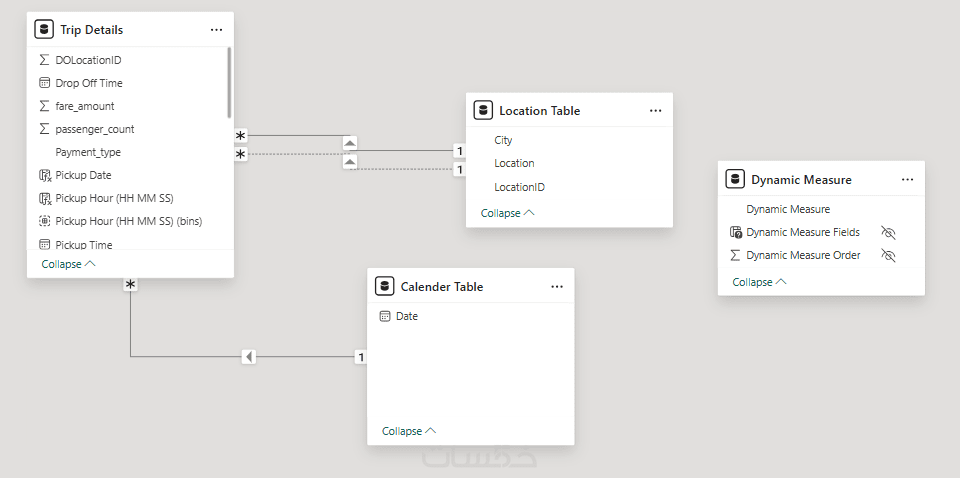960x478 pixels.
Task: Click the Trip Details table database icon
Action: 44,30
